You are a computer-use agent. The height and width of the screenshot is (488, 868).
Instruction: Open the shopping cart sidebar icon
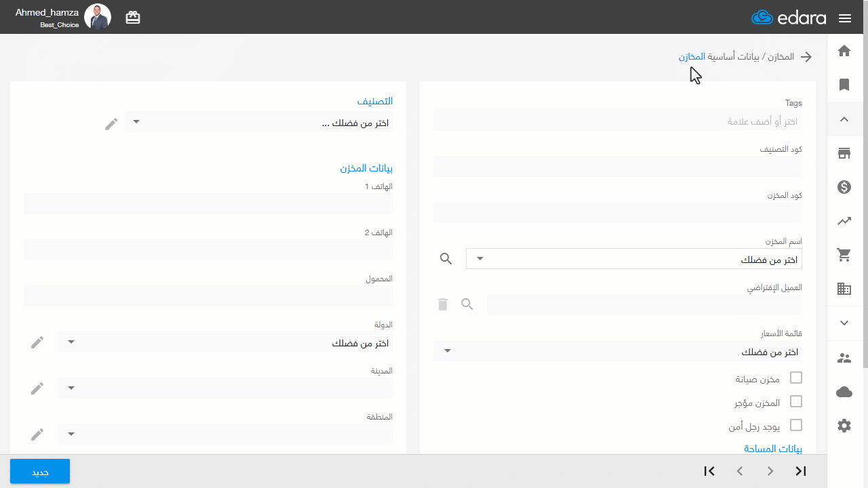pos(844,255)
